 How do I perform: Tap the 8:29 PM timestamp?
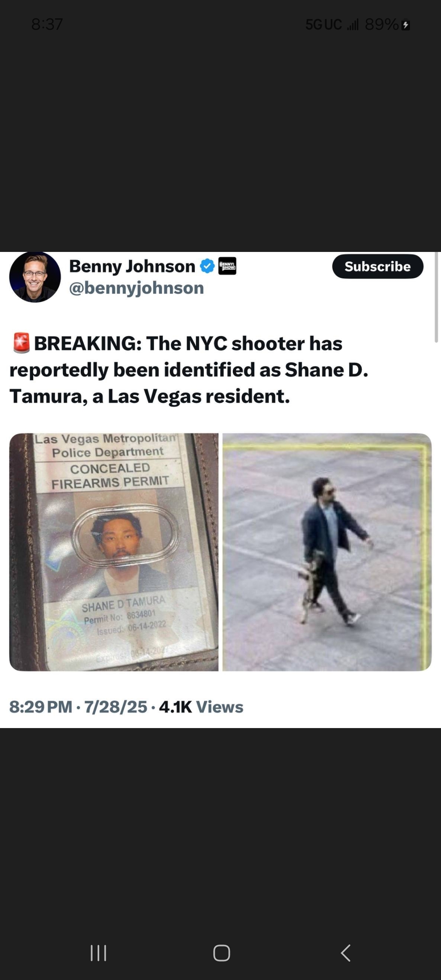pyautogui.click(x=41, y=707)
